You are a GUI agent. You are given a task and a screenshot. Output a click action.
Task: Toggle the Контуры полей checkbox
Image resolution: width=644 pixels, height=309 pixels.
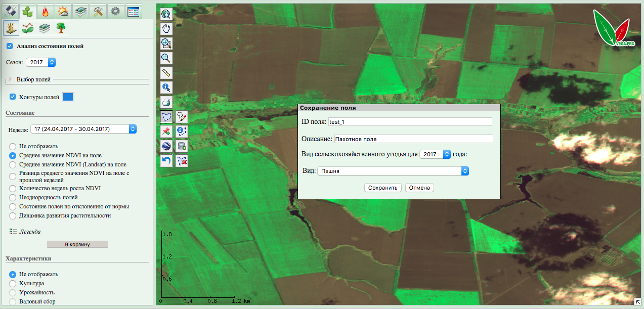point(13,97)
